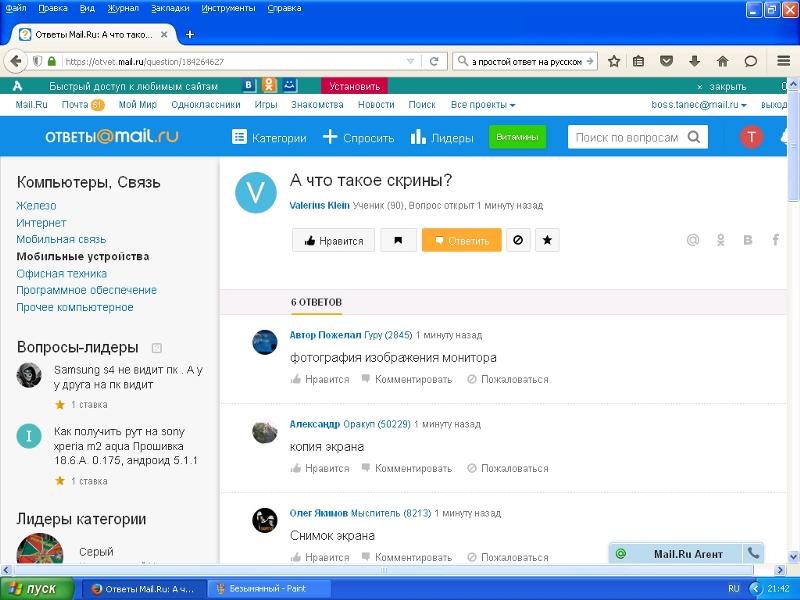The height and width of the screenshot is (600, 800).
Task: Click the small icon beside Вопросы-лидеры heading
Action: pos(157,348)
